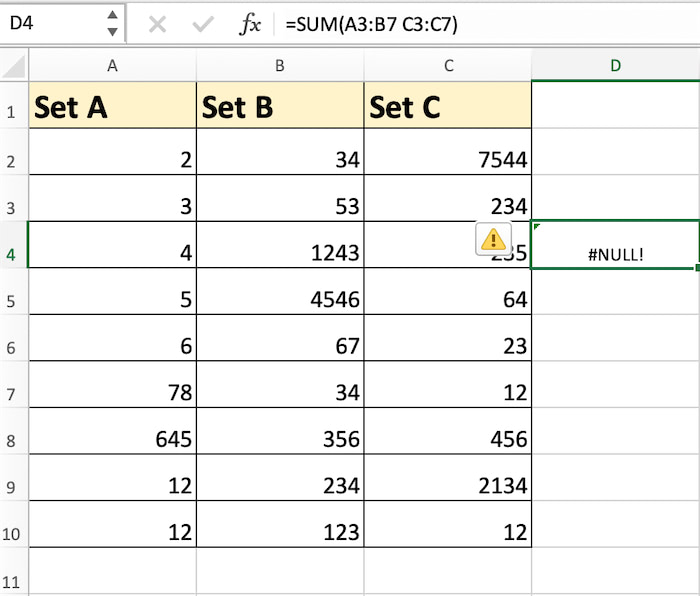Image resolution: width=700 pixels, height=596 pixels.
Task: Select cell with value 456
Action: 448,431
